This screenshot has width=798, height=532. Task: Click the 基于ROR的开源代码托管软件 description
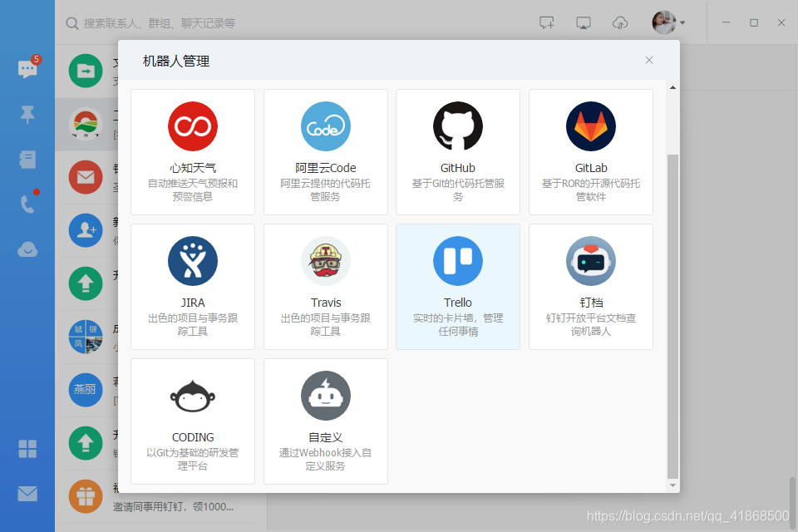591,190
